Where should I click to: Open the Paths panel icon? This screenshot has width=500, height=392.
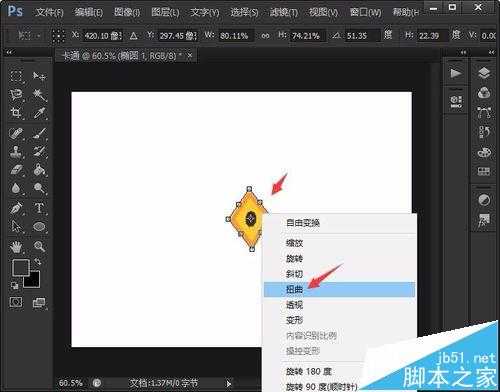click(484, 113)
